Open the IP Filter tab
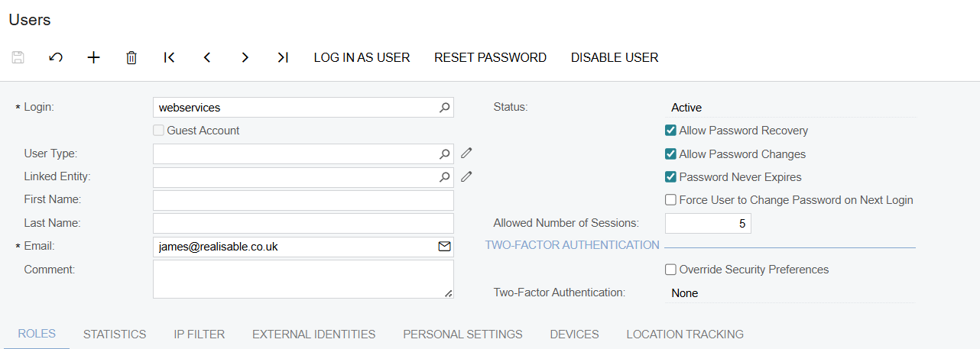The height and width of the screenshot is (349, 980). coord(199,334)
